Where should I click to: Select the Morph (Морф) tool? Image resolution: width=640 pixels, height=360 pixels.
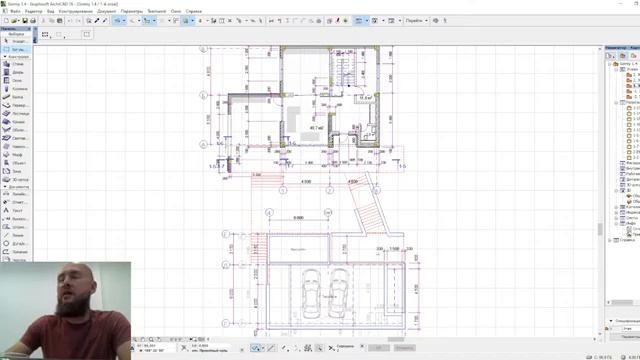[16, 155]
